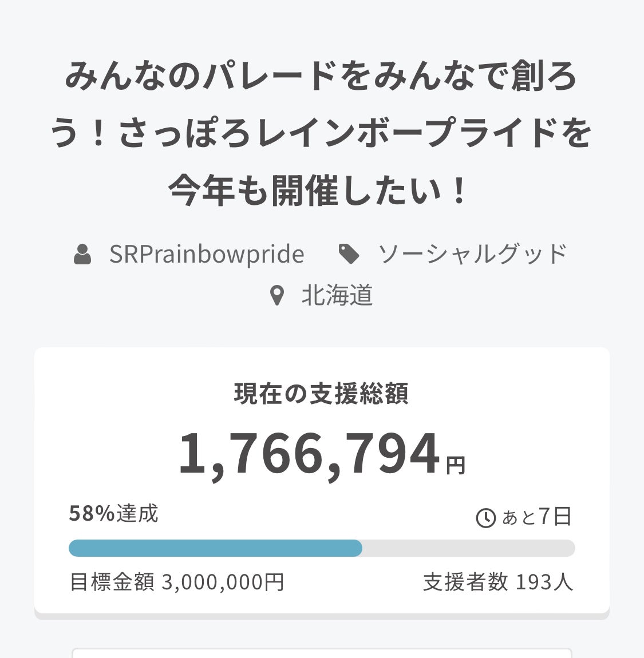Image resolution: width=644 pixels, height=658 pixels.
Task: Click the gray unfilled part of progress bar
Action: pyautogui.click(x=468, y=548)
